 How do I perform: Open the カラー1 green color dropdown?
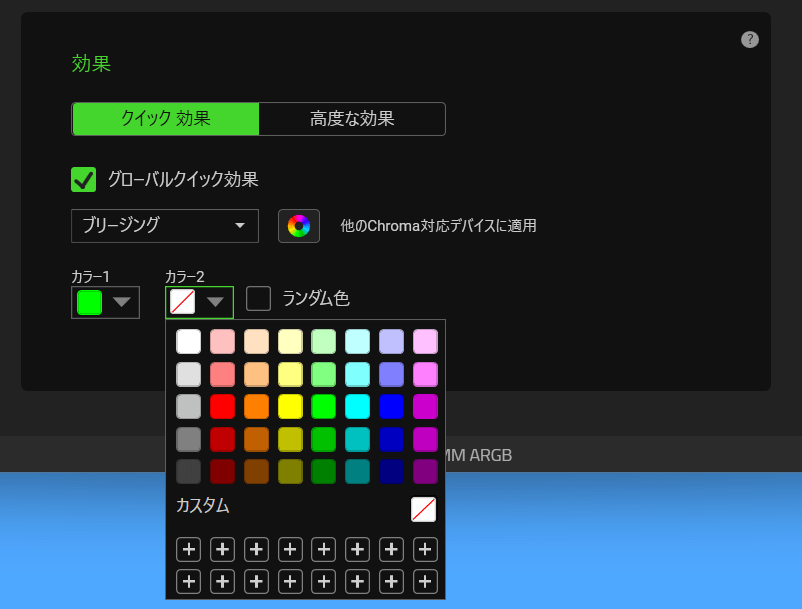pos(105,302)
